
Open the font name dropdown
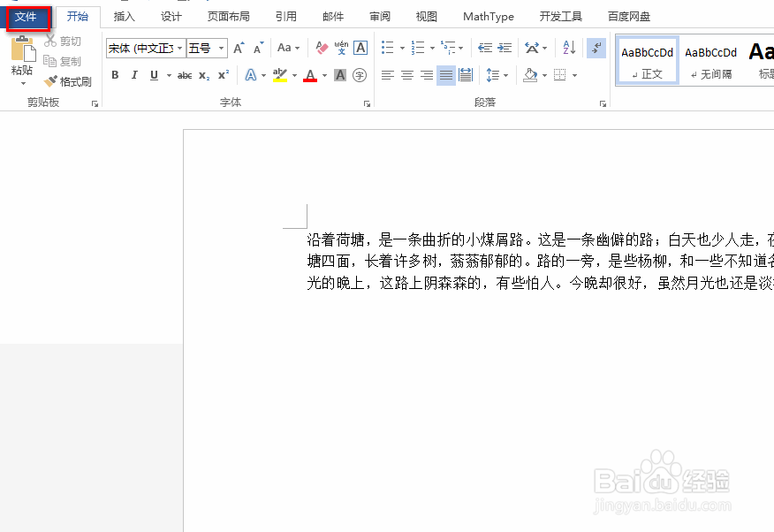click(179, 48)
